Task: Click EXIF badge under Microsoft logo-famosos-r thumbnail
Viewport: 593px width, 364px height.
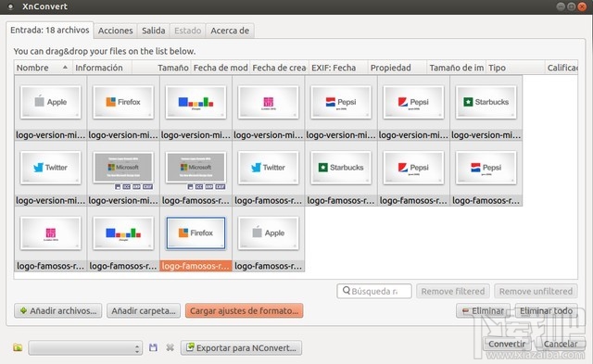Action: coord(221,187)
